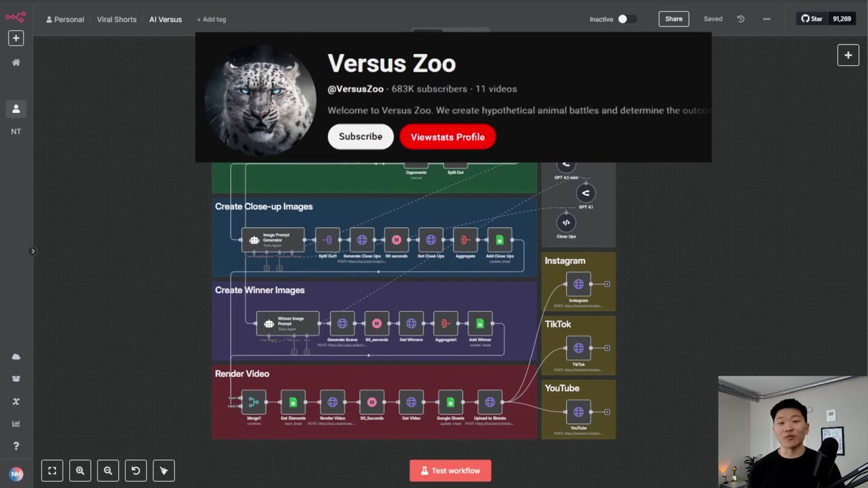
Task: Expand the collapsed sidebar arrow
Action: coord(33,251)
